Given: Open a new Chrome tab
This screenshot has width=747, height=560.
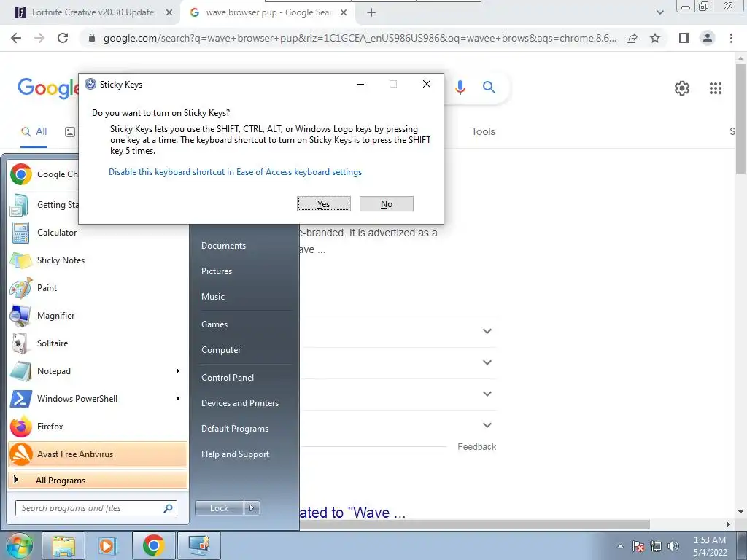Looking at the screenshot, I should (371, 13).
